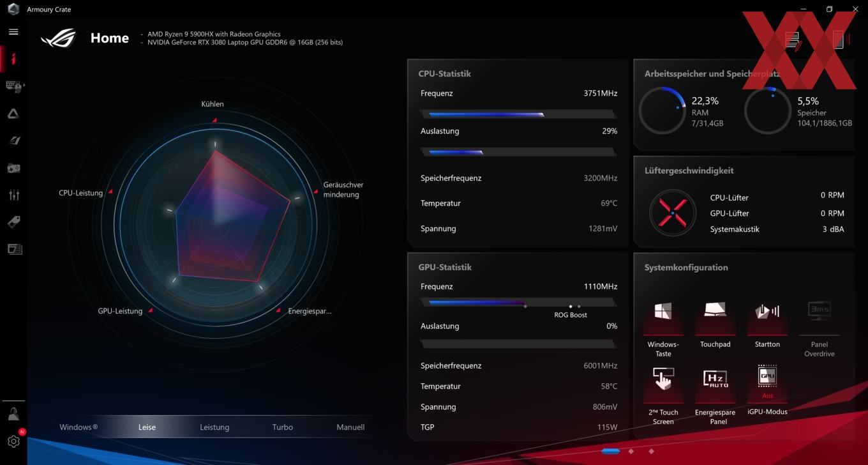Image resolution: width=868 pixels, height=465 pixels.
Task: Open Scenario Profiles sliders icon in sidebar
Action: point(14,195)
